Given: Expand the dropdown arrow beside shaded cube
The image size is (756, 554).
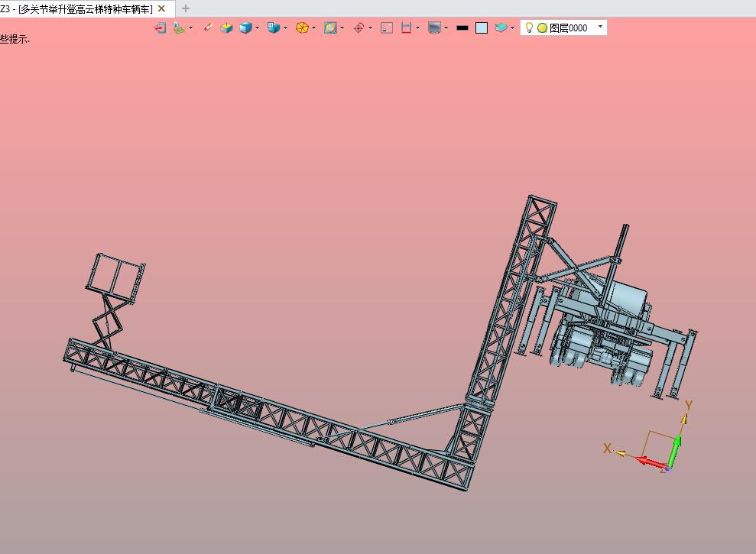Looking at the screenshot, I should (258, 28).
